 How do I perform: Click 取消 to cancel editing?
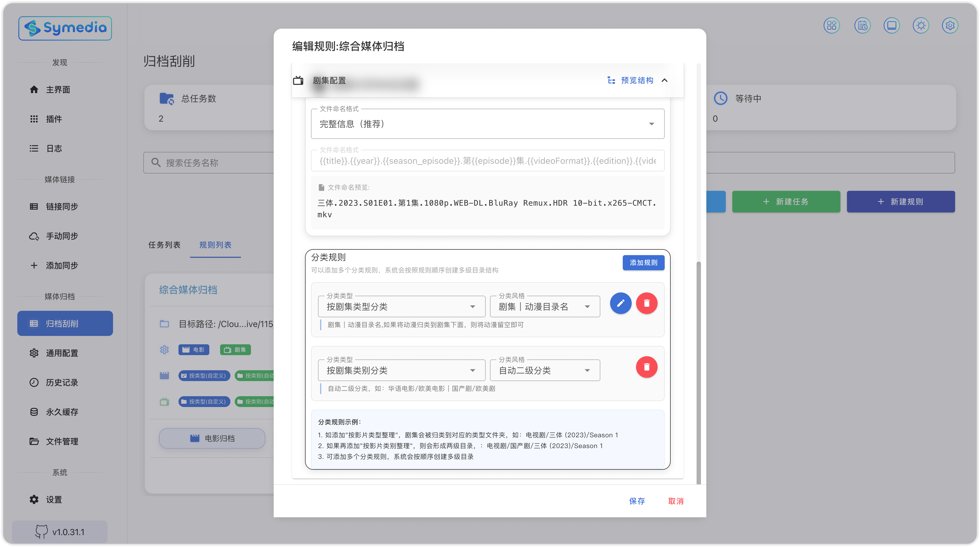[676, 501]
